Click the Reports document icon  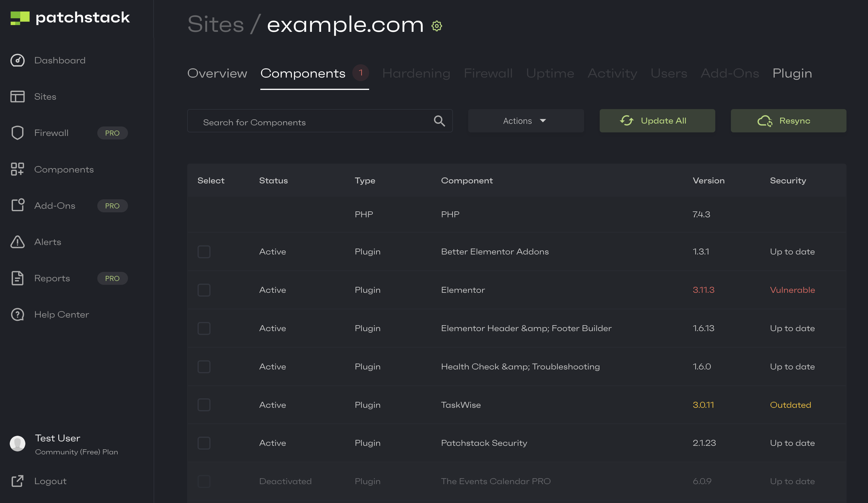17,278
